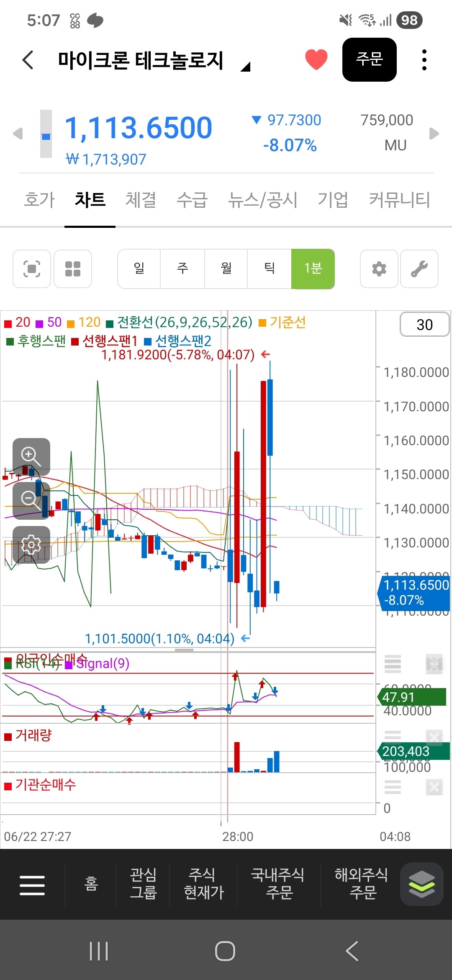The height and width of the screenshot is (980, 452).
Task: Open chart settings gear in toolbar
Action: tap(379, 269)
